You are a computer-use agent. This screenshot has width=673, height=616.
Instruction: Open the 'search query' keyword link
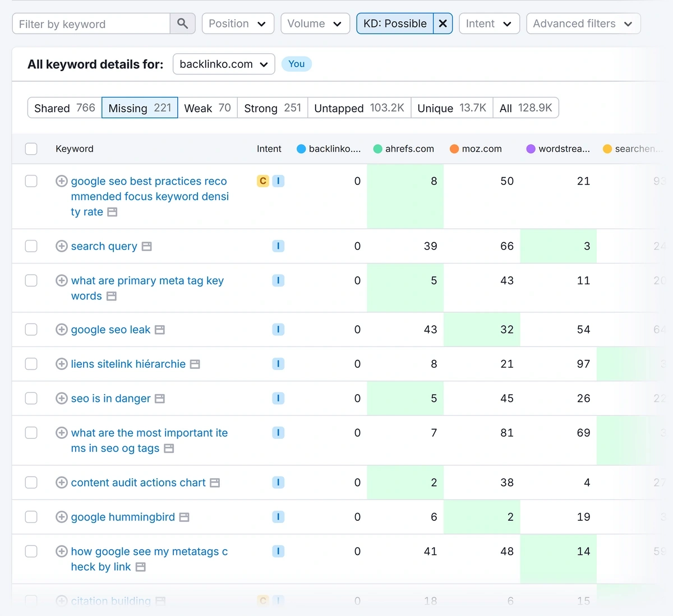104,246
